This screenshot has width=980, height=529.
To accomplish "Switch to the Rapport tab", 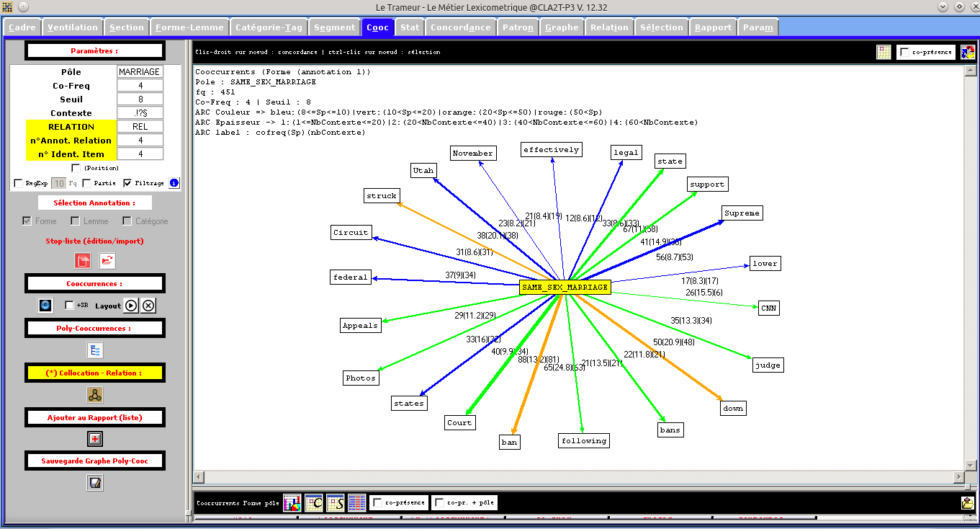I will (713, 27).
